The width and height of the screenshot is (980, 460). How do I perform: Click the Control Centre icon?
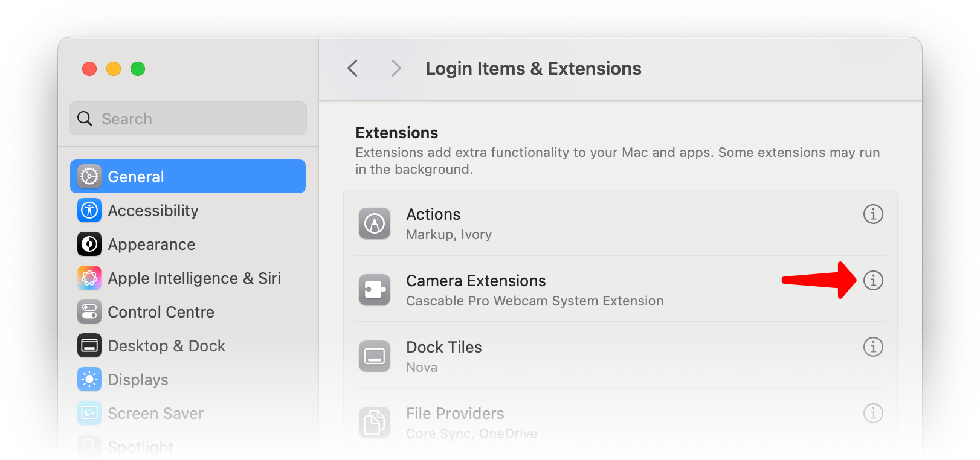point(89,311)
